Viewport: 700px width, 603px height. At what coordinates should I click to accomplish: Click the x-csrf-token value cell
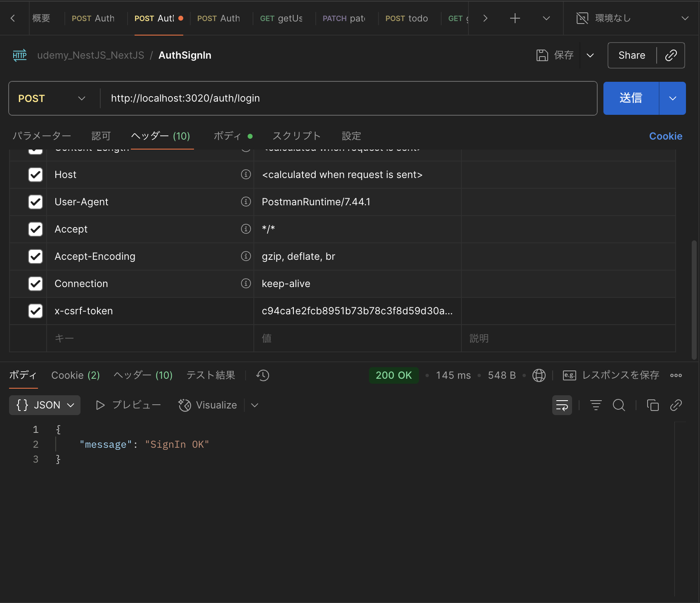point(357,311)
